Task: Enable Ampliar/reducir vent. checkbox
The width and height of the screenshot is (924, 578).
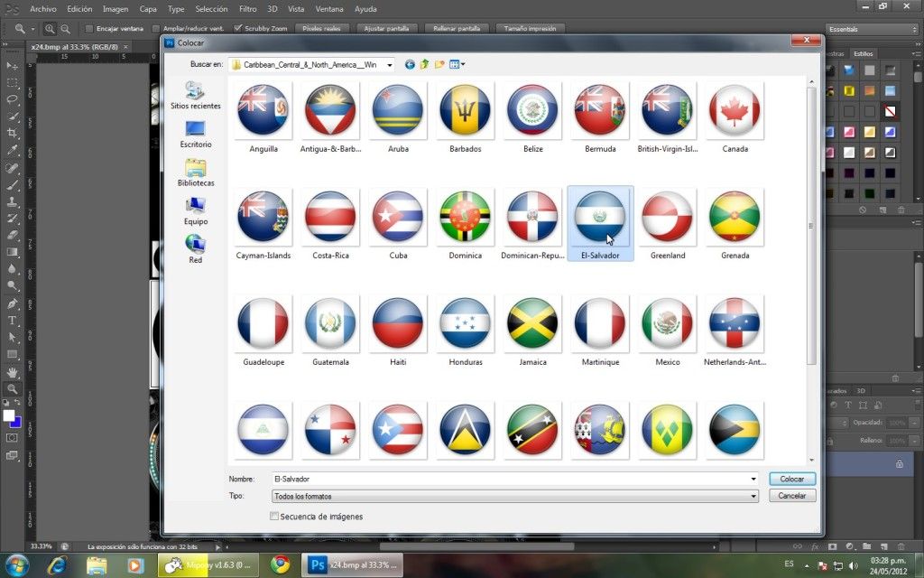Action: [x=155, y=28]
